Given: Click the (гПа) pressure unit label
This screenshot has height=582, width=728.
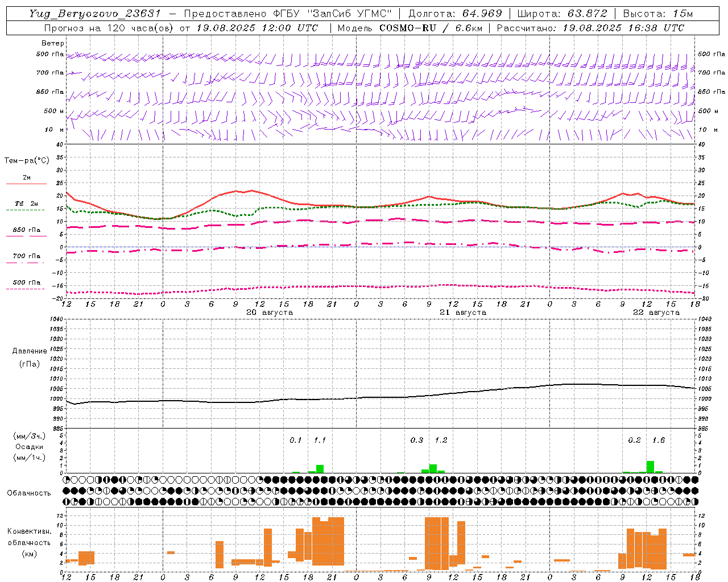Looking at the screenshot, I should coord(30,364).
